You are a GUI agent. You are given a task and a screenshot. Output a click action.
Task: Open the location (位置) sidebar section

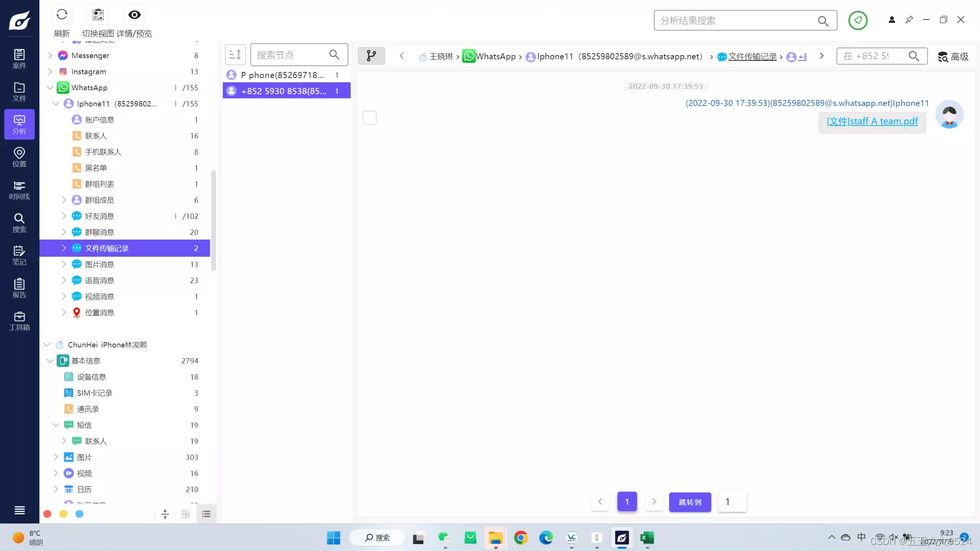pos(19,157)
